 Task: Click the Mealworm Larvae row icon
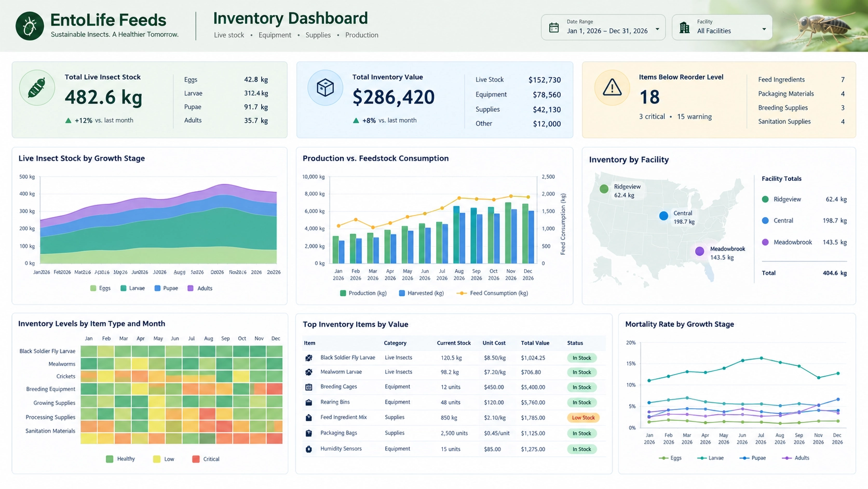pyautogui.click(x=309, y=372)
